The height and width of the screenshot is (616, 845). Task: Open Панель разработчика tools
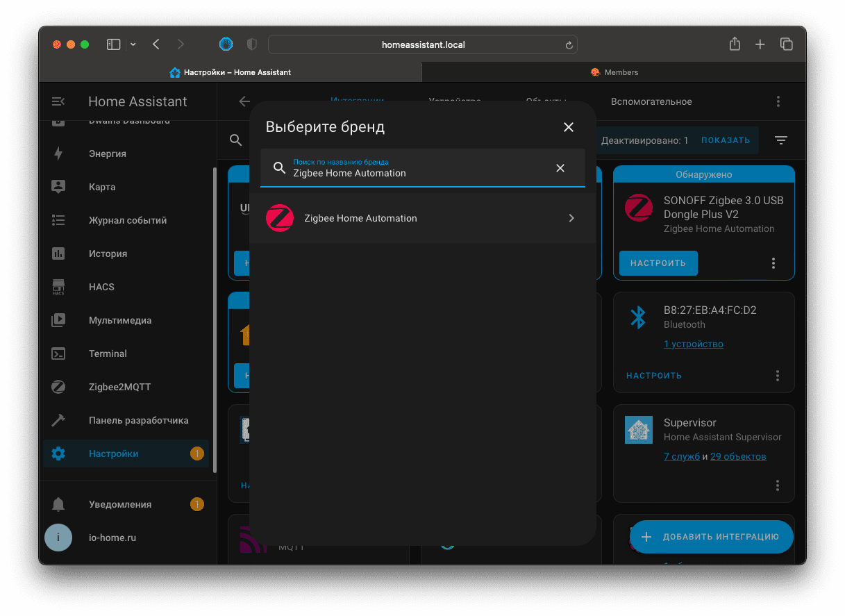(x=138, y=420)
